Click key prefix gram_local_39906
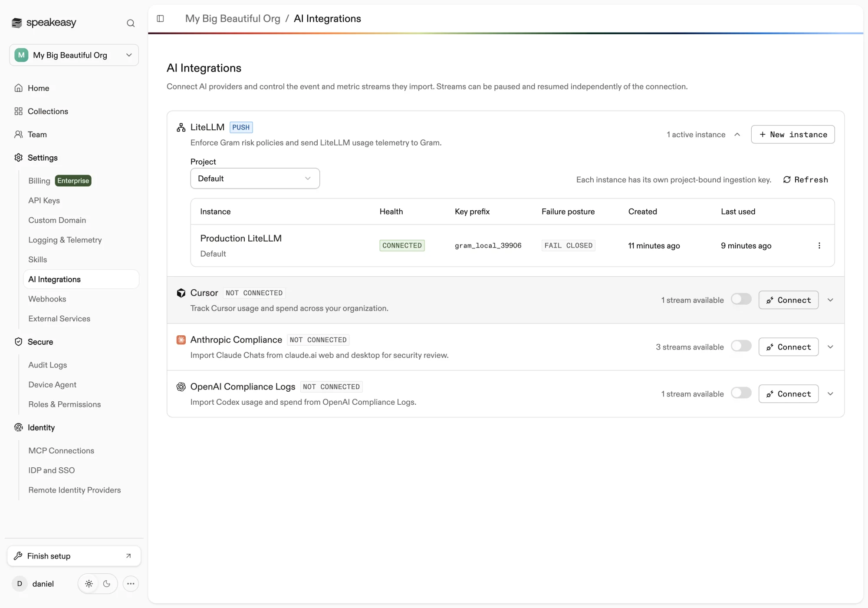 (x=488, y=246)
